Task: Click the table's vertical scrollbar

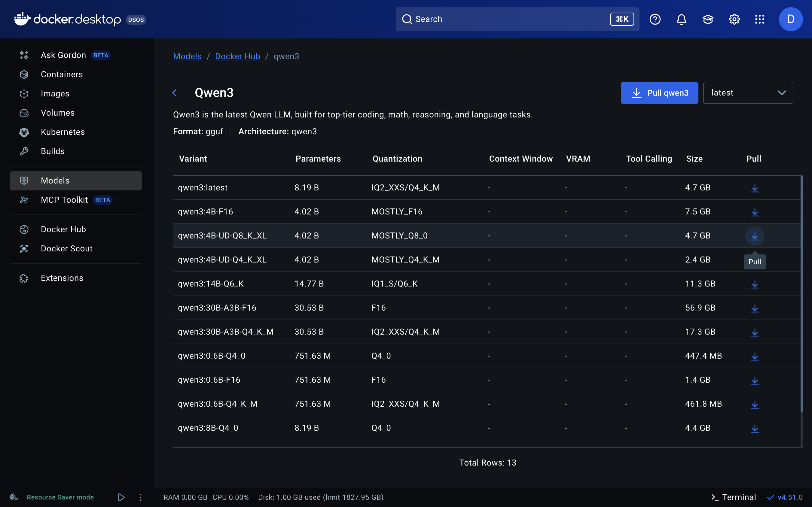Action: (801, 293)
